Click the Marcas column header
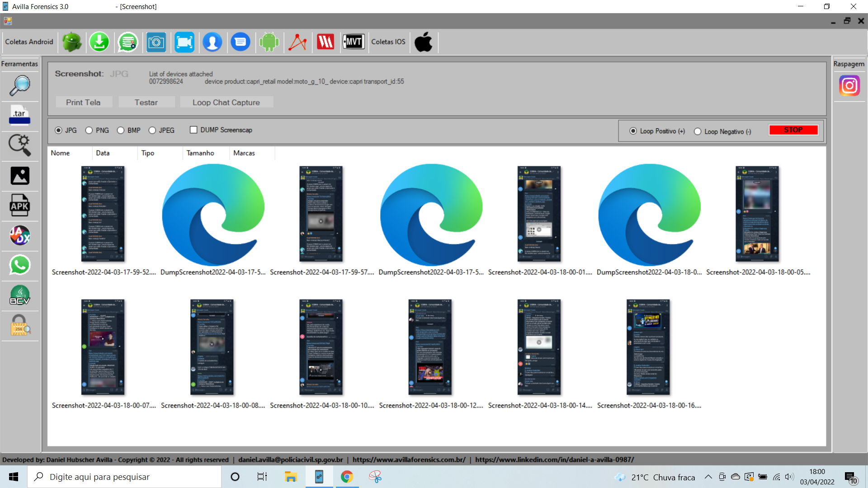The image size is (868, 488). coord(252,153)
